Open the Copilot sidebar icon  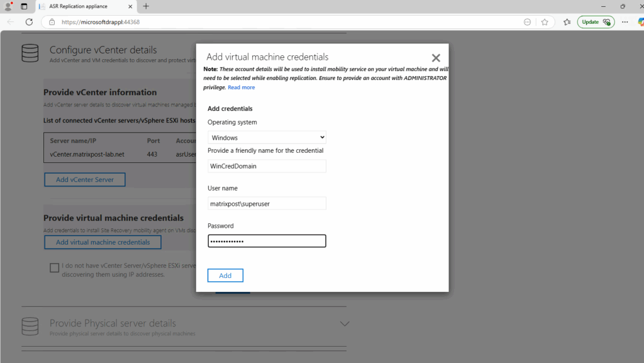(640, 22)
